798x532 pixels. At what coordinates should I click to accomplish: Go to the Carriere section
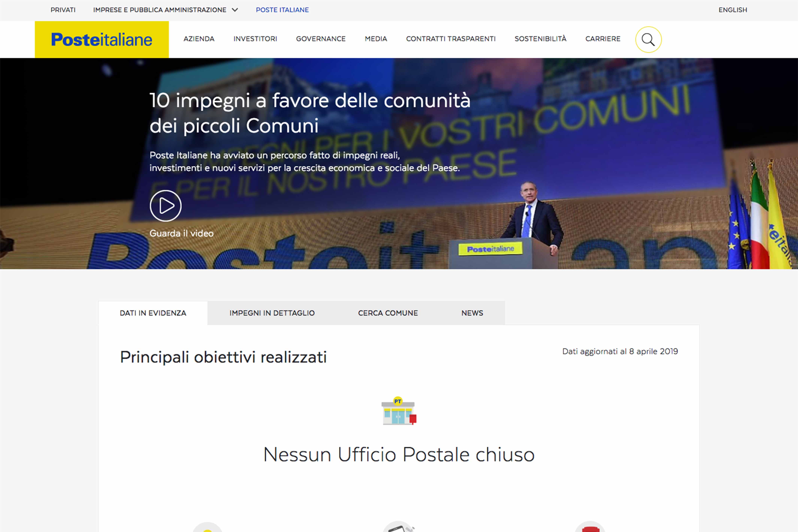(x=603, y=39)
